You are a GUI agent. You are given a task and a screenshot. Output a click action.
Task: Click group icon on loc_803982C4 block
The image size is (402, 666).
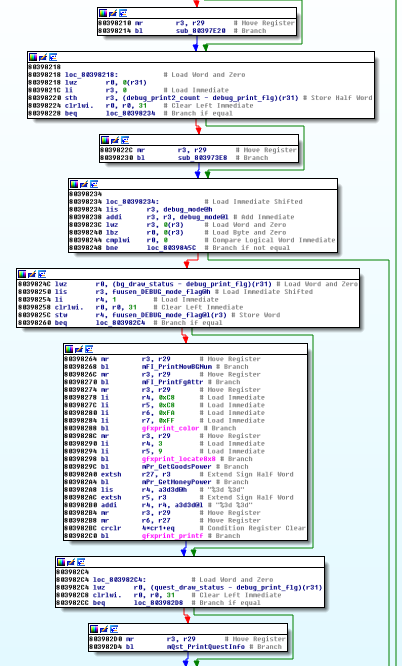click(x=81, y=562)
